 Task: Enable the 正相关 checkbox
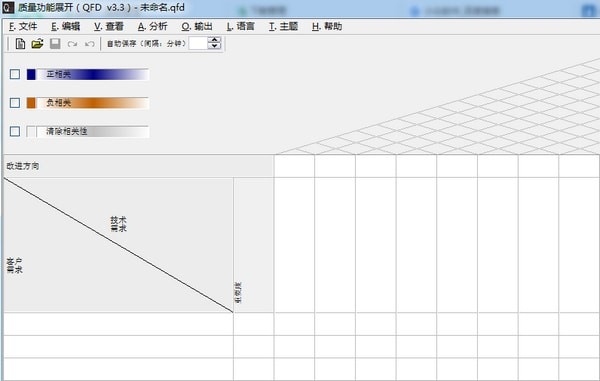pos(15,74)
